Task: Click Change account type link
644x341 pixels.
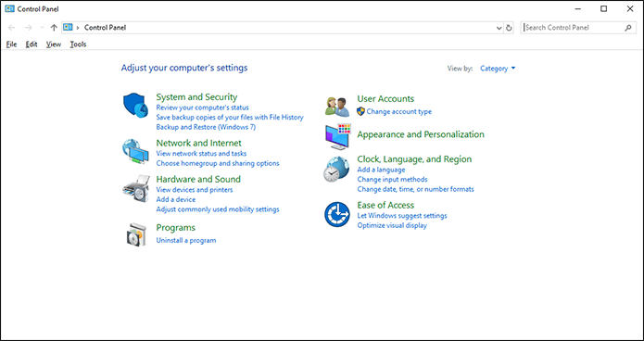Action: click(399, 111)
